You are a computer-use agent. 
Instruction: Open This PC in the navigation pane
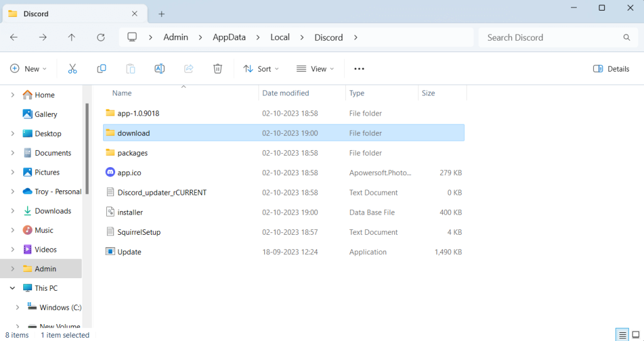coord(40,288)
